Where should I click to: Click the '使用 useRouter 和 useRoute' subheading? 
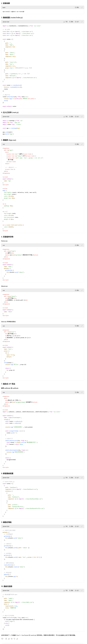pyautogui.click(x=10, y=388)
